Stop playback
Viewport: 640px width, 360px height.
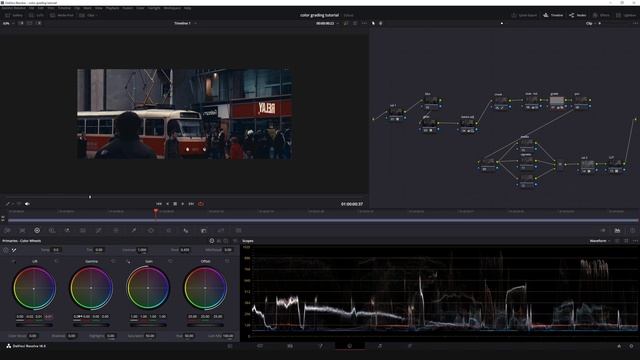tap(175, 204)
